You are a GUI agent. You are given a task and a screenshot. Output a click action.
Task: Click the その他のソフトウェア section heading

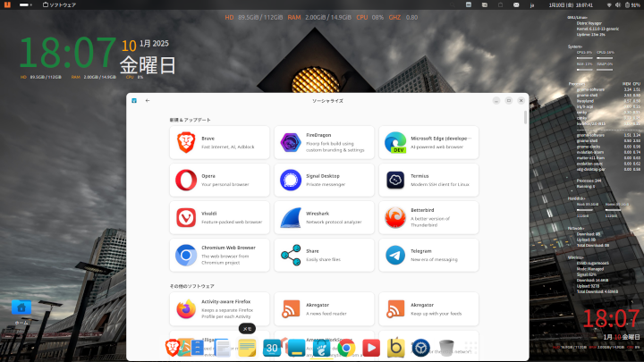tap(191, 286)
